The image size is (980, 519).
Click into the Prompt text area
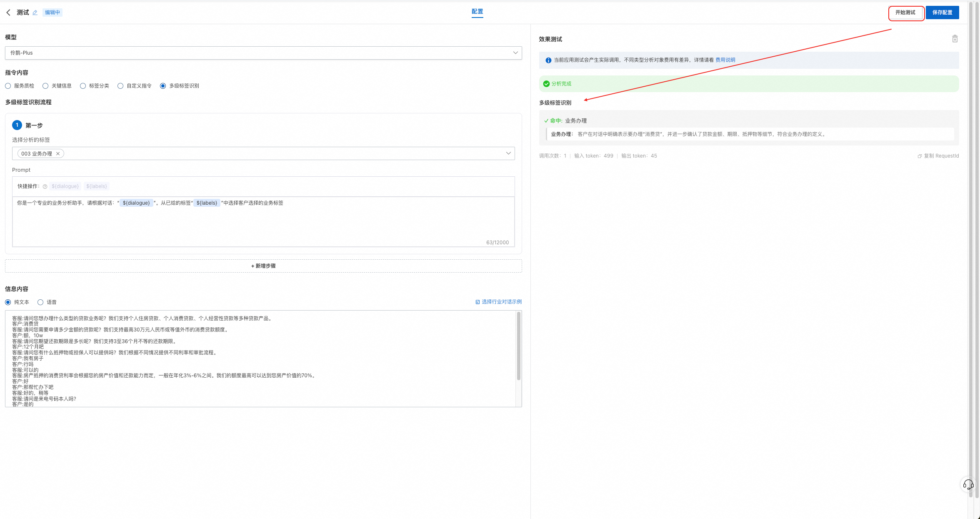click(263, 222)
